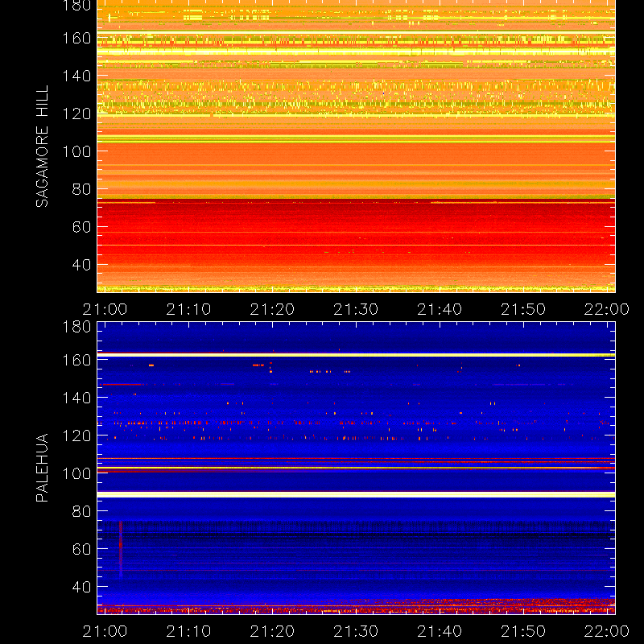Click the SAGAMORE HILL vertical axis title
Image resolution: width=644 pixels, height=644 pixels.
point(42,147)
